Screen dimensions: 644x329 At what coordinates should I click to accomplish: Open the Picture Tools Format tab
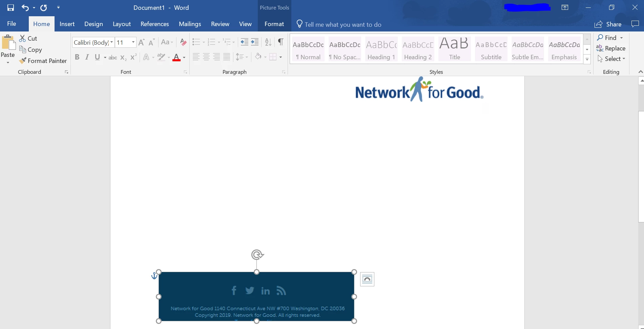274,24
